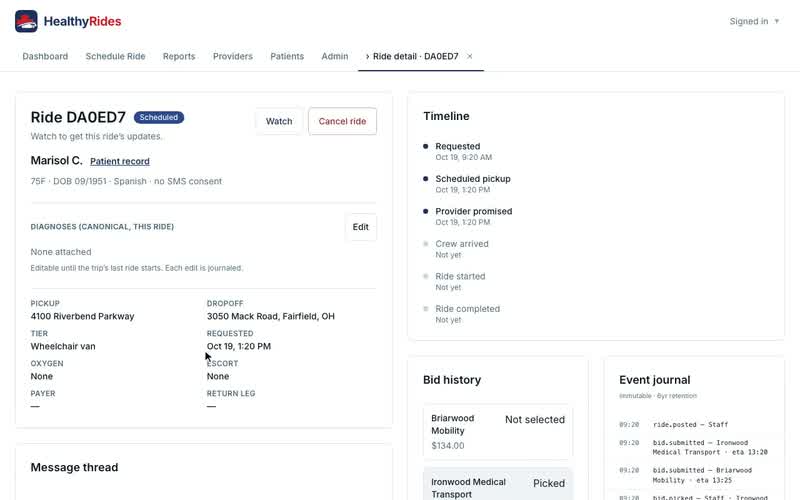
Task: Click the Wheelchair van tier value
Action: 63,346
